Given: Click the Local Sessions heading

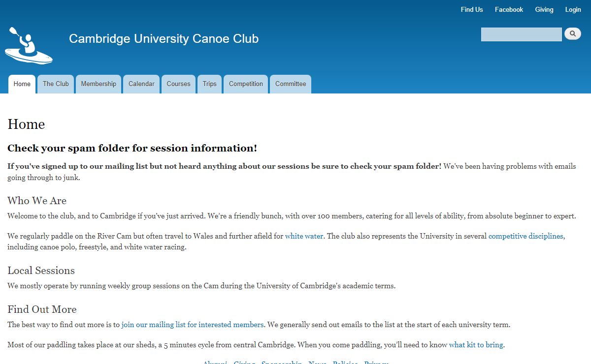Looking at the screenshot, I should pos(41,271).
